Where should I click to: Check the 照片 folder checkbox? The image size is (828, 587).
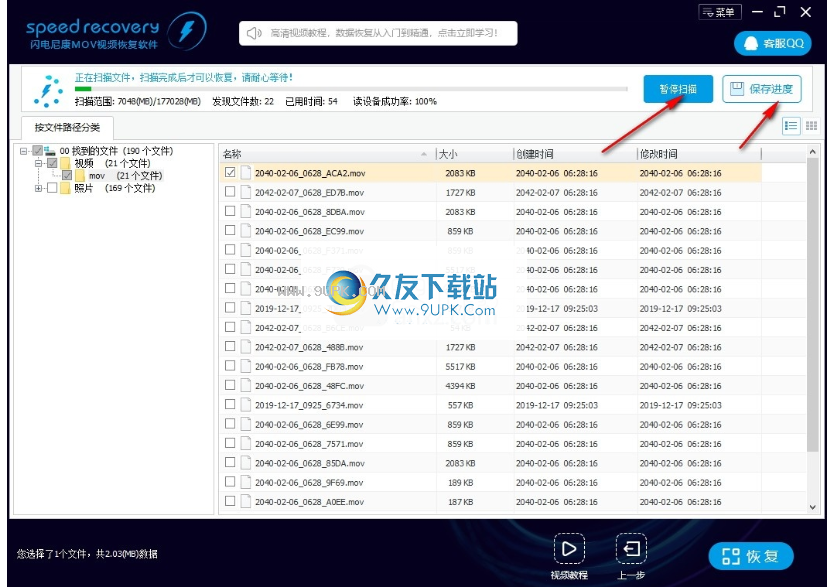point(52,188)
